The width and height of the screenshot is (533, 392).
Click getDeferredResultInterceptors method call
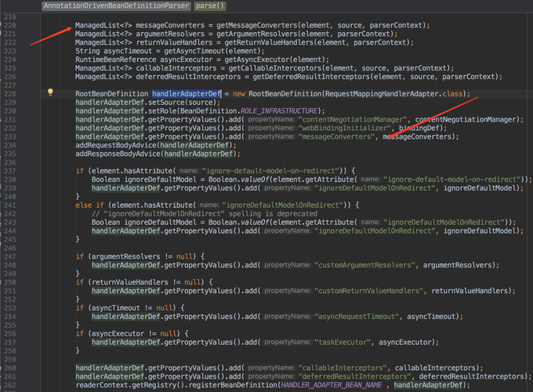click(x=311, y=77)
